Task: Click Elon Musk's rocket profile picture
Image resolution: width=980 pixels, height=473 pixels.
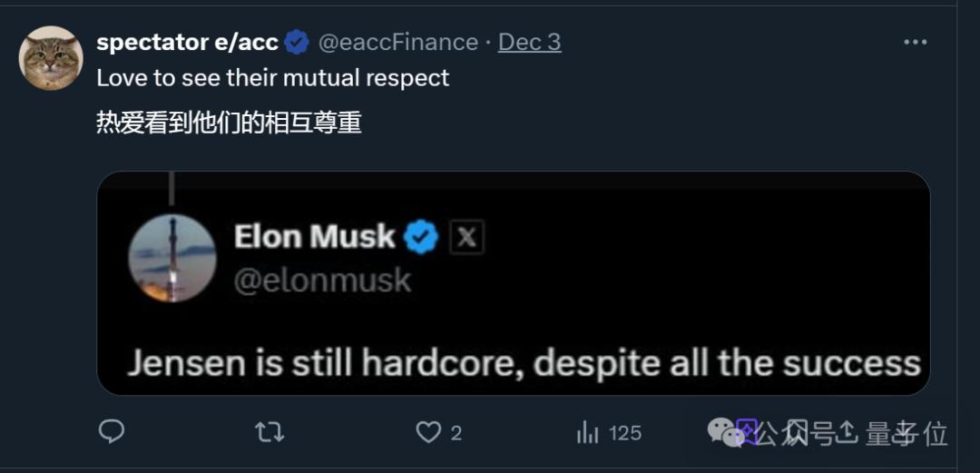Action: (172, 257)
